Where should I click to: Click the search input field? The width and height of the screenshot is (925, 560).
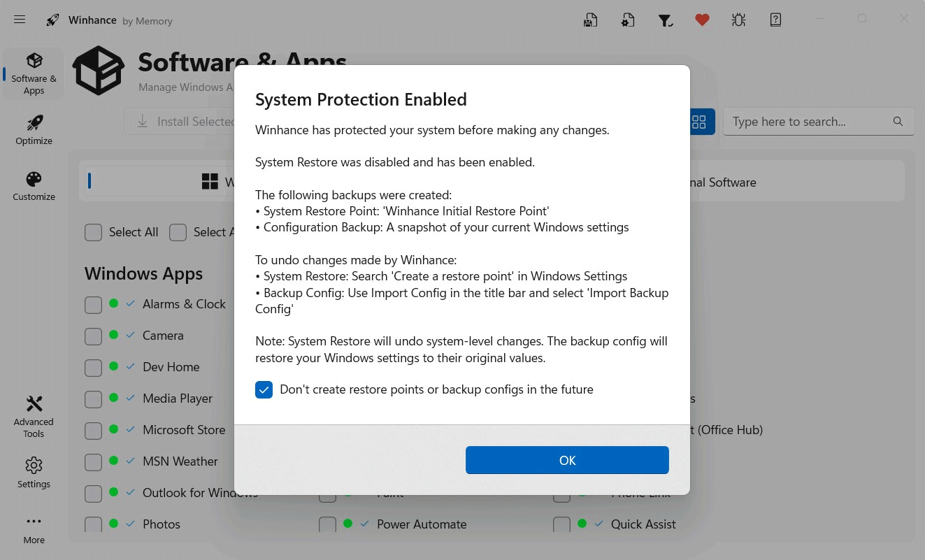pos(811,122)
